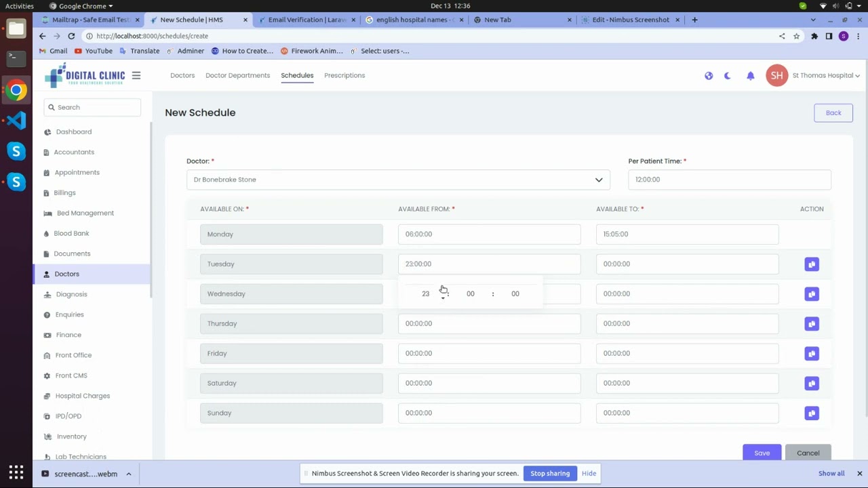Click Thursday Available From time field

pos(489,323)
